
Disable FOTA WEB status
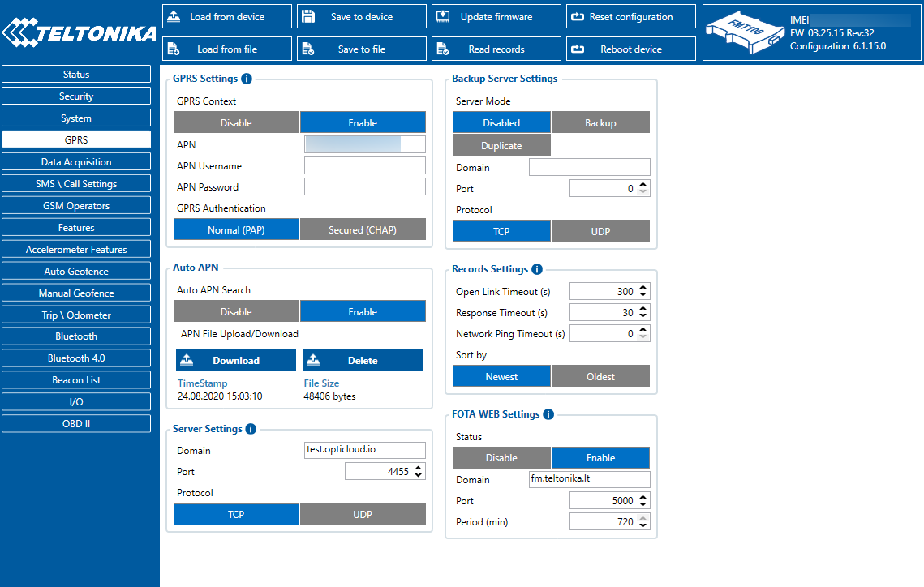pos(501,457)
